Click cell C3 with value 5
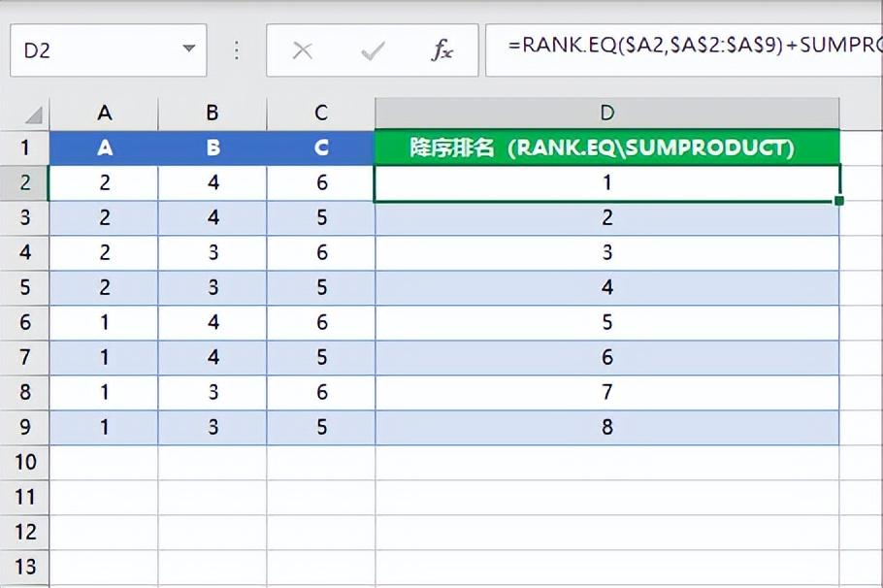 [321, 217]
